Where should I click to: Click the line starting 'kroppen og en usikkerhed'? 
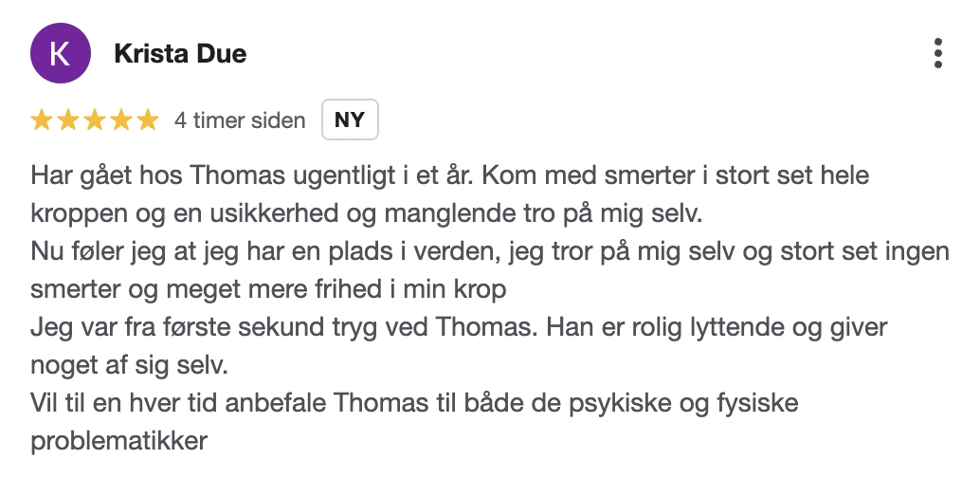pyautogui.click(x=366, y=212)
